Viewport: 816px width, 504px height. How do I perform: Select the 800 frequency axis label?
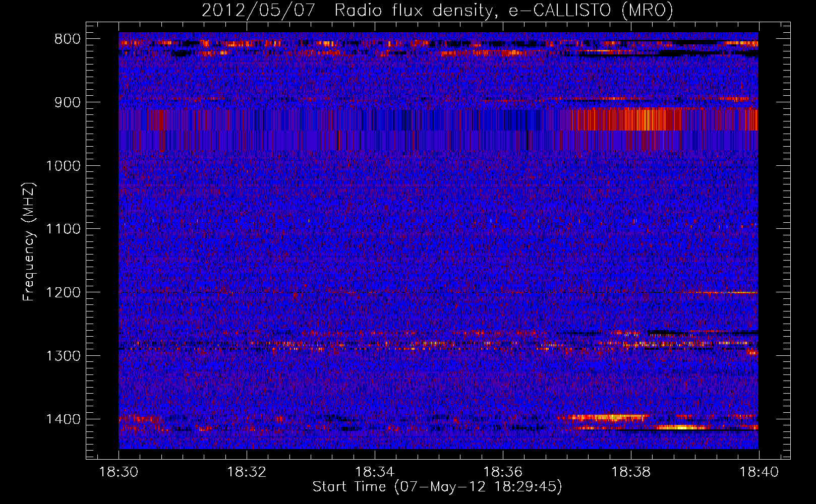click(x=67, y=39)
